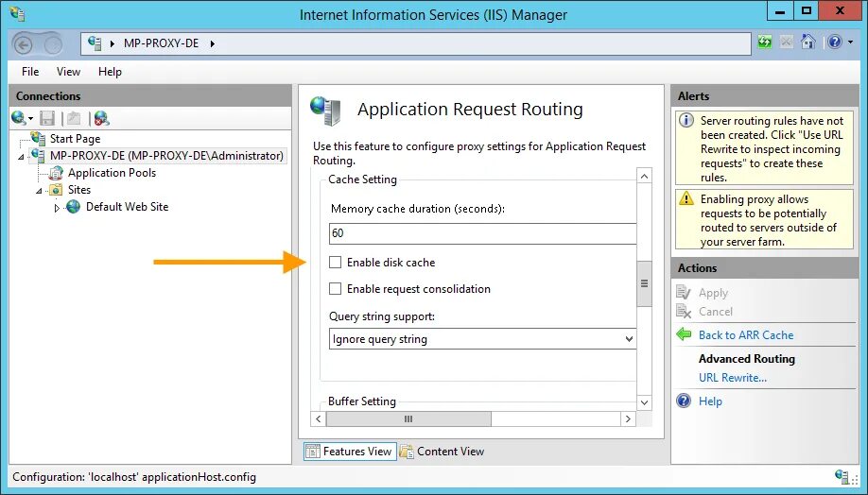The image size is (868, 495).
Task: Open the File menu
Action: pos(30,72)
